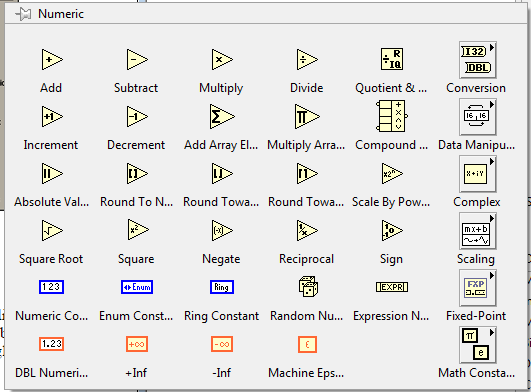Select Round Toward +Infinity ceiling icon
The height and width of the screenshot is (392, 531).
pyautogui.click(x=307, y=173)
